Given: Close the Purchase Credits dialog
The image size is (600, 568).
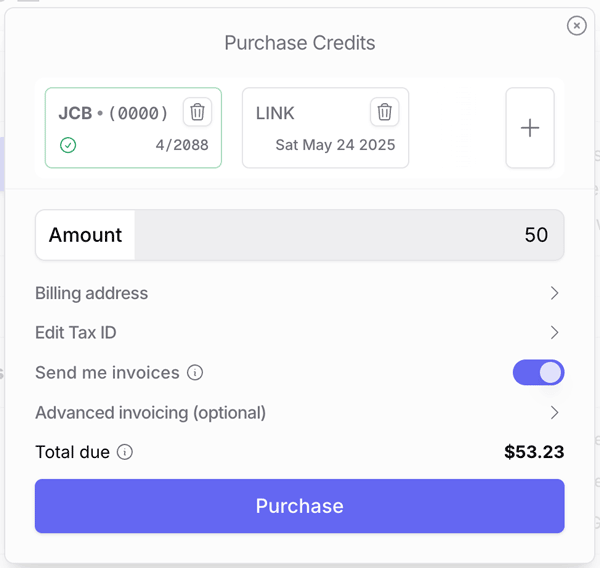Looking at the screenshot, I should pyautogui.click(x=577, y=26).
